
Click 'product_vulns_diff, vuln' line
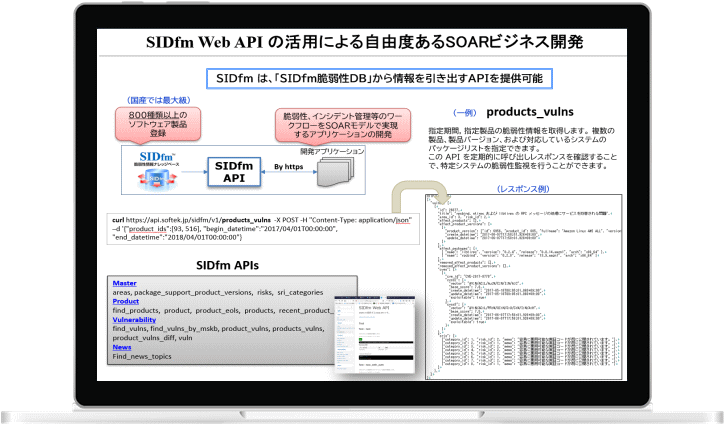coord(152,338)
